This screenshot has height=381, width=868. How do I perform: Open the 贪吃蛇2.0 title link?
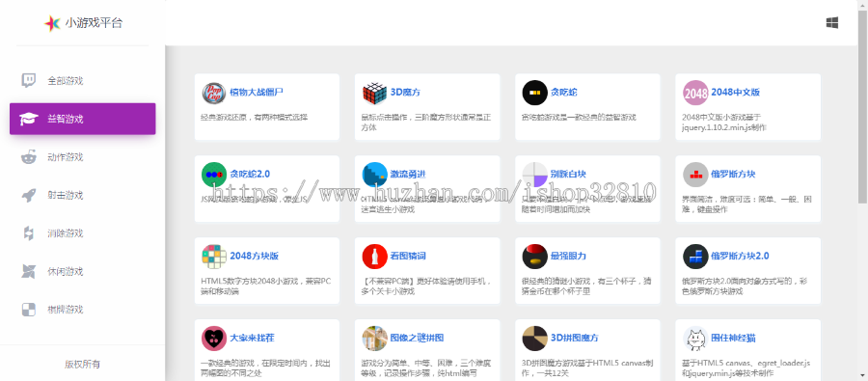pos(250,174)
